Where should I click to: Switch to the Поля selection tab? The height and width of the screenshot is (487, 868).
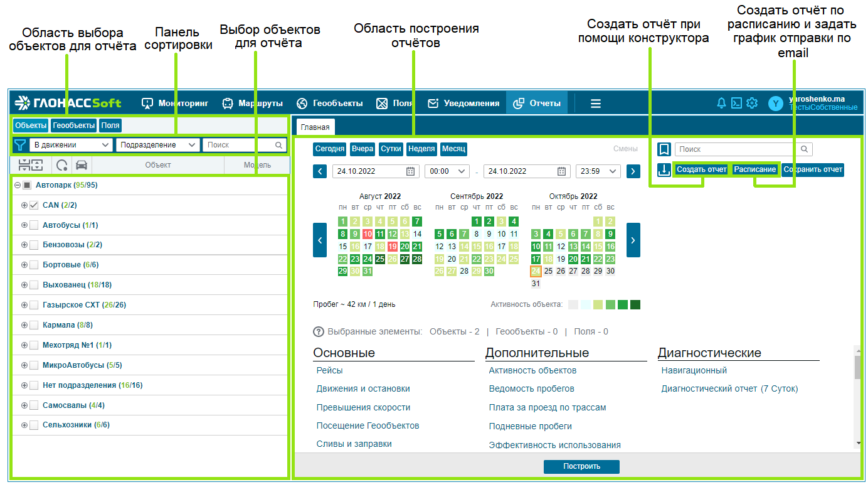(110, 126)
